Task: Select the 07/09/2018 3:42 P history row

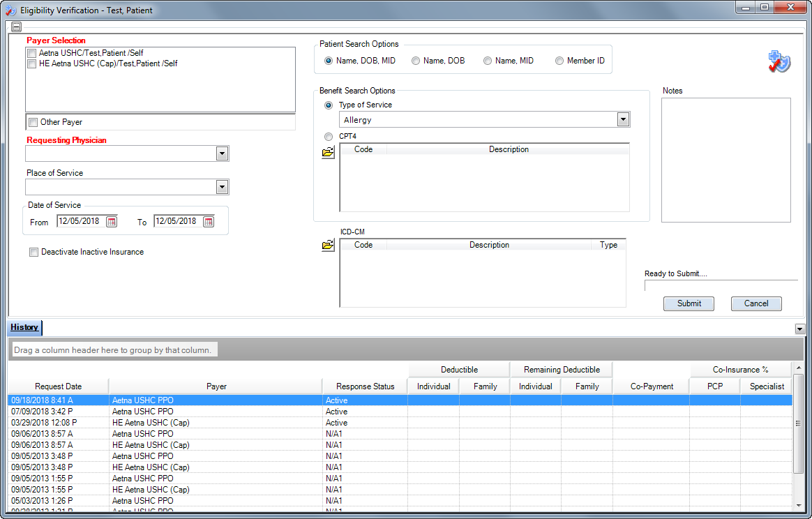Action: tap(400, 412)
